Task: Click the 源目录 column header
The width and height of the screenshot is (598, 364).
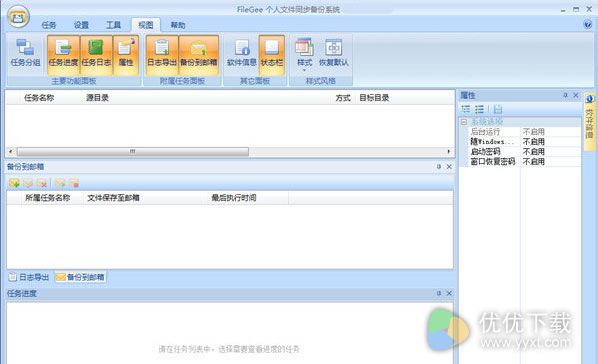Action: pyautogui.click(x=97, y=98)
